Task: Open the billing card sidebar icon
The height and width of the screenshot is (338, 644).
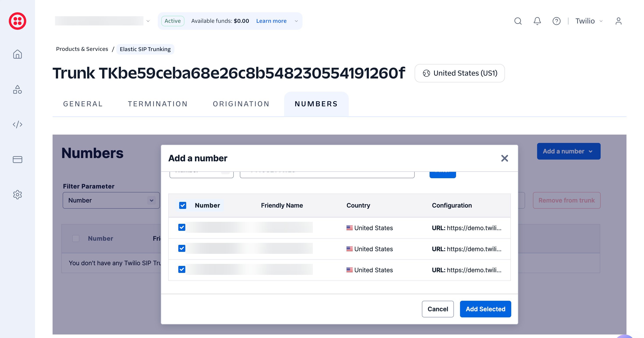Action: coord(18,159)
